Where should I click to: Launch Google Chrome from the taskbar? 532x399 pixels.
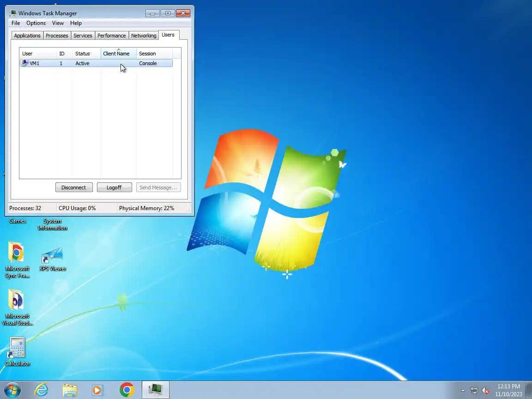pyautogui.click(x=127, y=390)
